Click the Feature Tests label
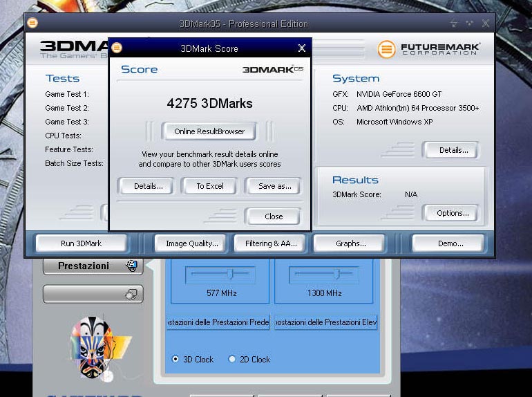Image resolution: width=532 pixels, height=397 pixels. pos(69,149)
